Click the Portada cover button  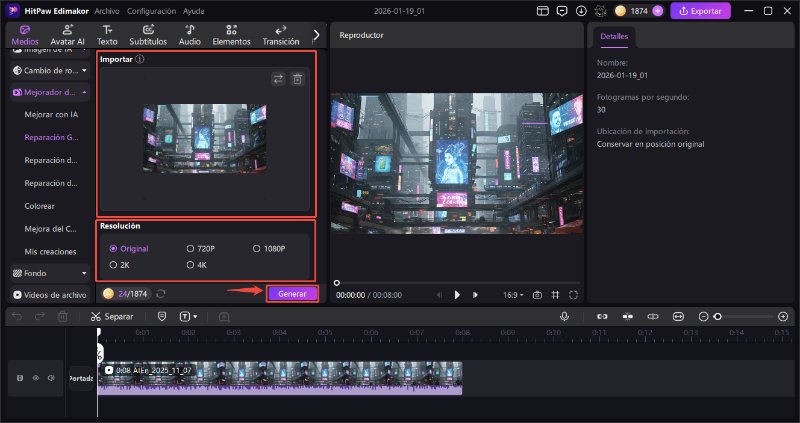(x=81, y=379)
